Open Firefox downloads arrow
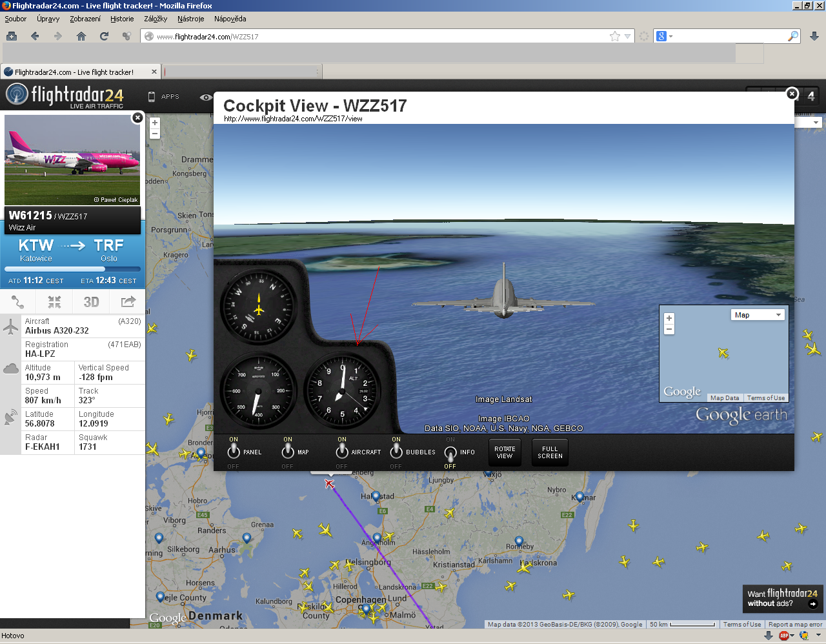 [x=814, y=36]
